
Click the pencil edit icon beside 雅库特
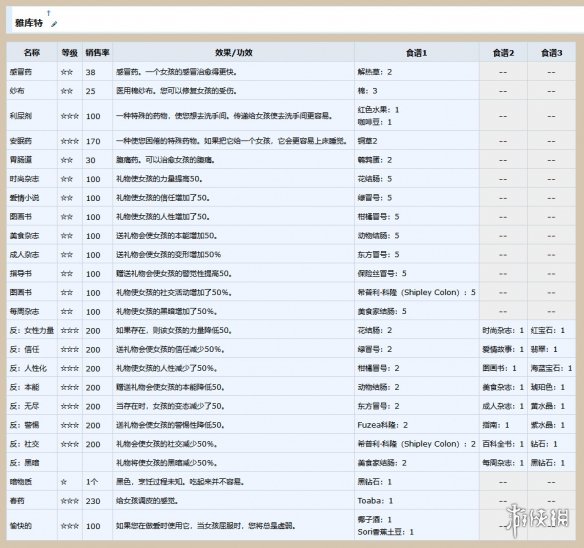(54, 24)
